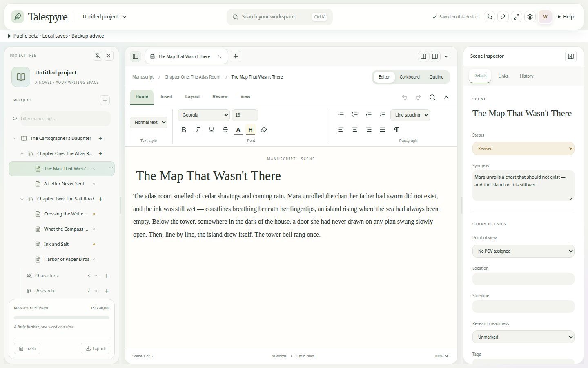This screenshot has height=368, width=588.
Task: Focus the Search your workspace field
Action: (279, 17)
